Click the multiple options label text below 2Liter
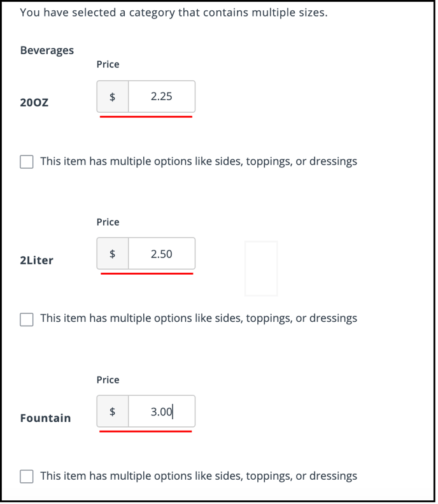The width and height of the screenshot is (438, 504). pos(199,319)
